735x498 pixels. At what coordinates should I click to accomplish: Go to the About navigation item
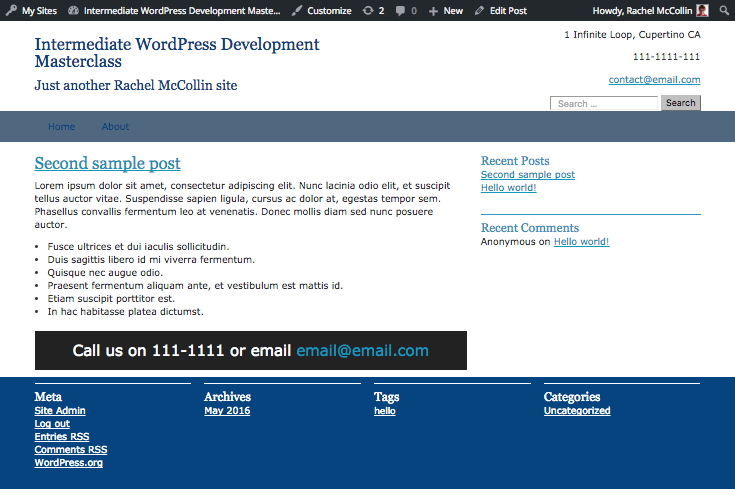pos(115,127)
